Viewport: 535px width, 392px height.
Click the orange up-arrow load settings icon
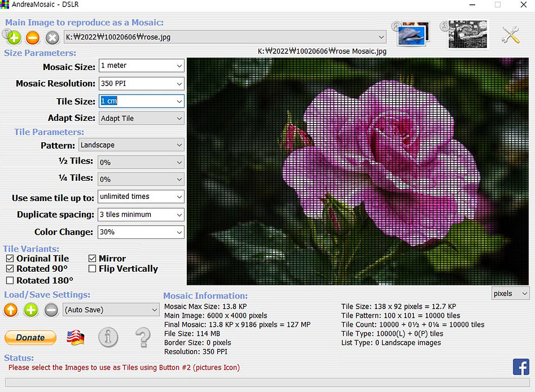tap(11, 310)
